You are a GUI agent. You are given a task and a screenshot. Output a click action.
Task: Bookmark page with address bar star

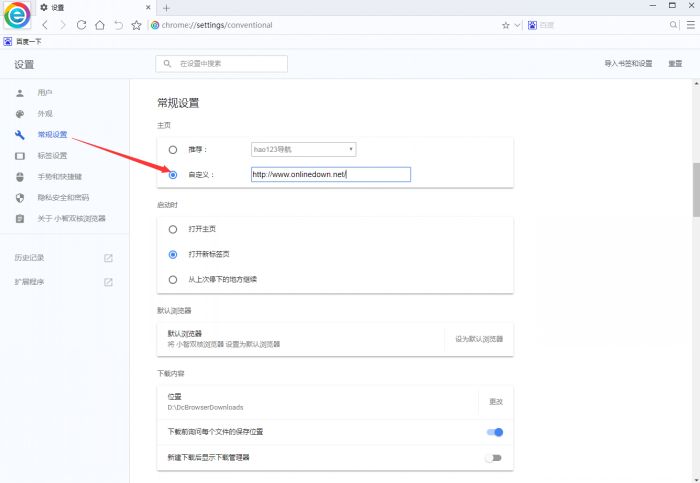click(x=505, y=25)
